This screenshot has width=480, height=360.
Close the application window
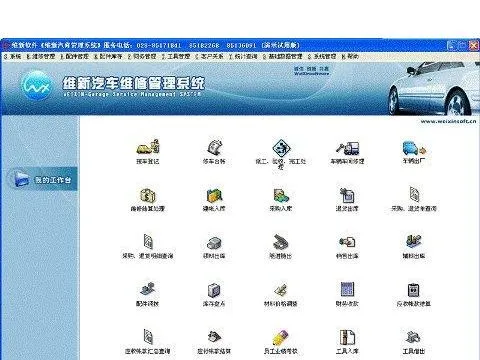coord(474,45)
